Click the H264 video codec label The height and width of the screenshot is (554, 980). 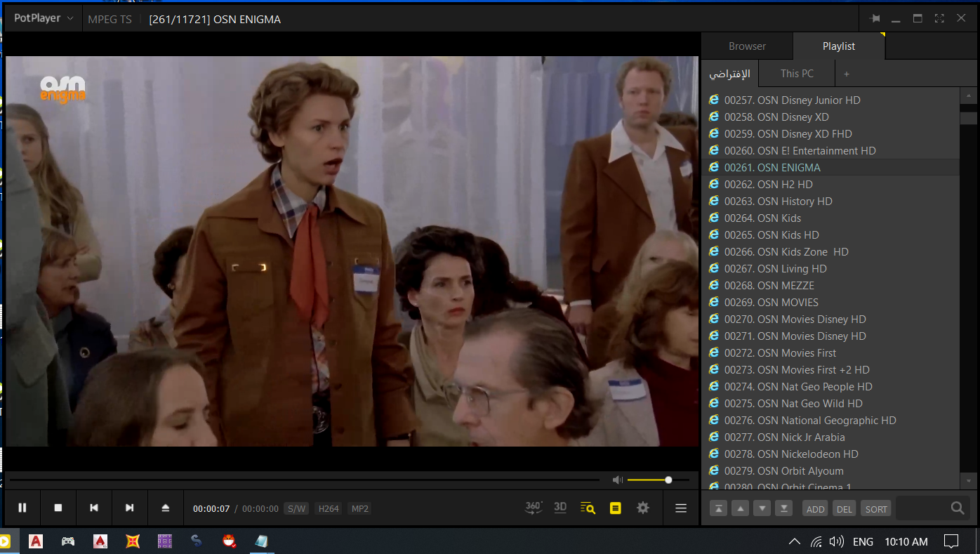pyautogui.click(x=329, y=508)
